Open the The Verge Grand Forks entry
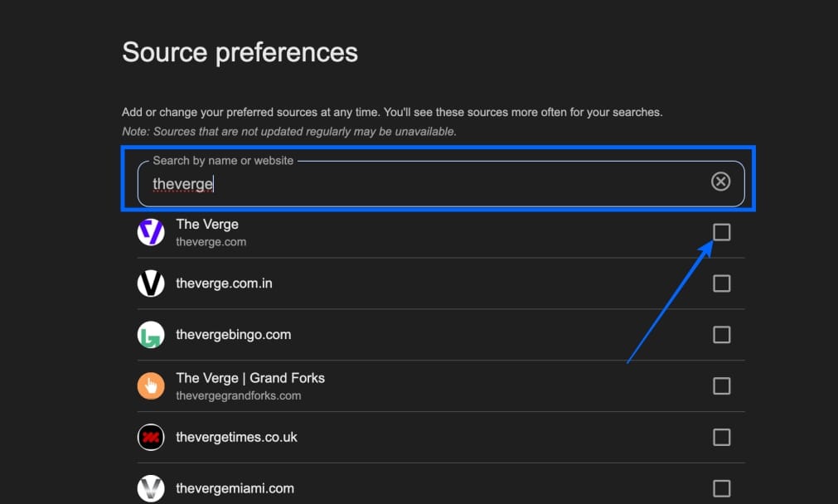 [x=249, y=377]
